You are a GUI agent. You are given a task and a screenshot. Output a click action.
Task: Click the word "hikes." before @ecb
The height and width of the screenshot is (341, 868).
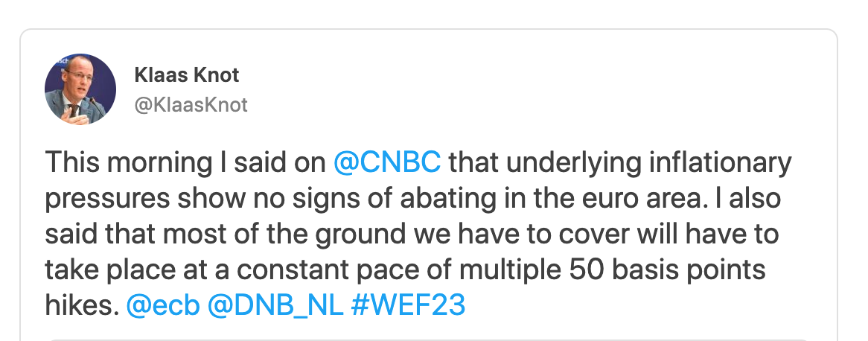click(82, 305)
